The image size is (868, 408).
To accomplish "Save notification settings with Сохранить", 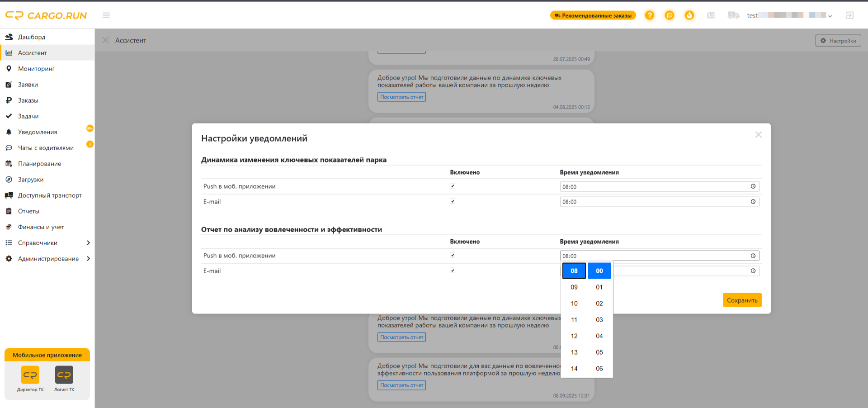I will click(742, 300).
